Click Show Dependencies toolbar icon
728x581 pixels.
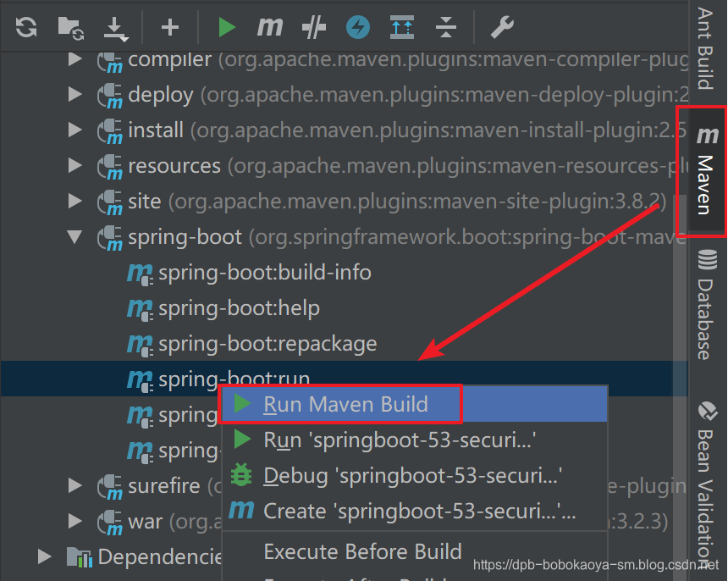point(402,27)
